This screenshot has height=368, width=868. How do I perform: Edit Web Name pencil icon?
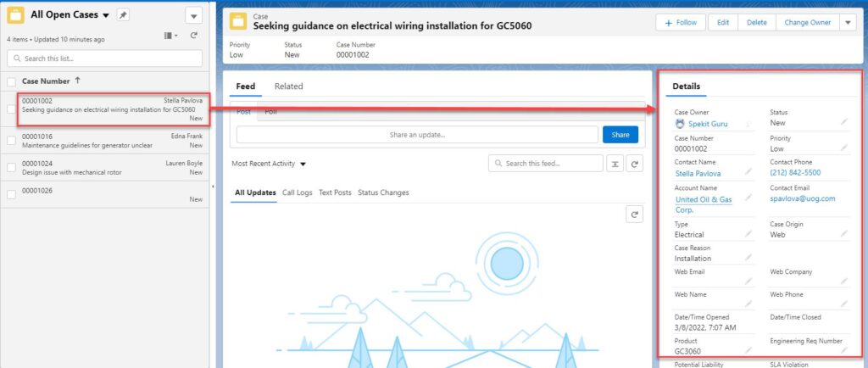[748, 304]
